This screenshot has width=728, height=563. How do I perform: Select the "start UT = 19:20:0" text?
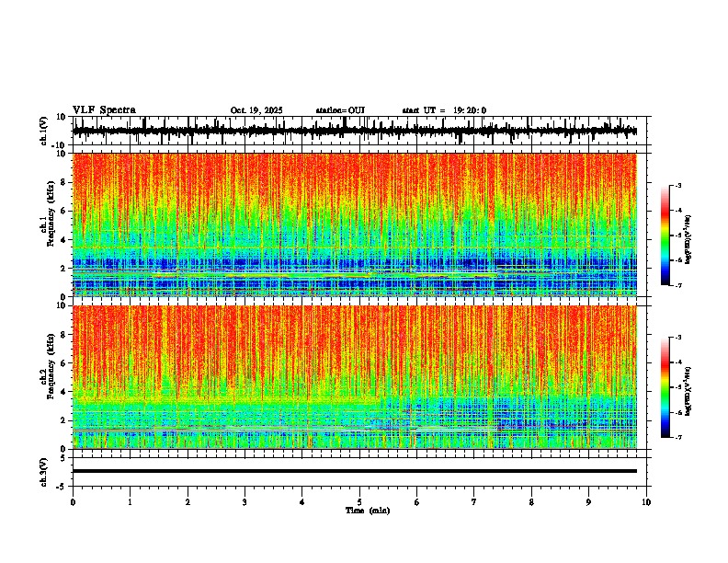point(444,110)
